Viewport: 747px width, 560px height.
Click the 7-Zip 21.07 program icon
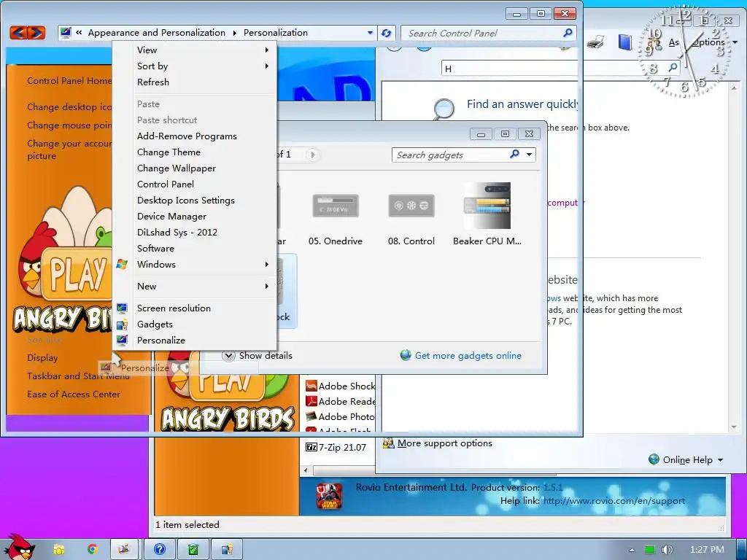pyautogui.click(x=311, y=447)
